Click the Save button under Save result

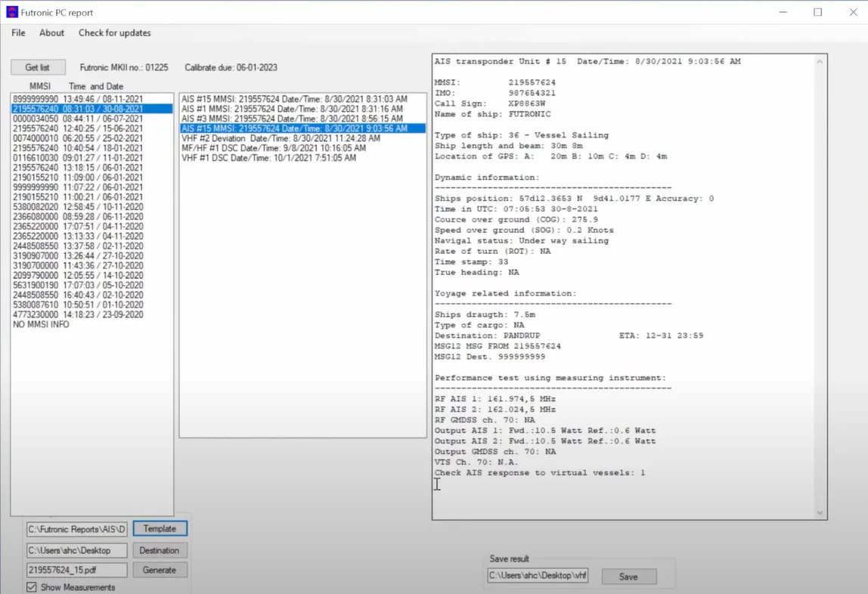(628, 577)
